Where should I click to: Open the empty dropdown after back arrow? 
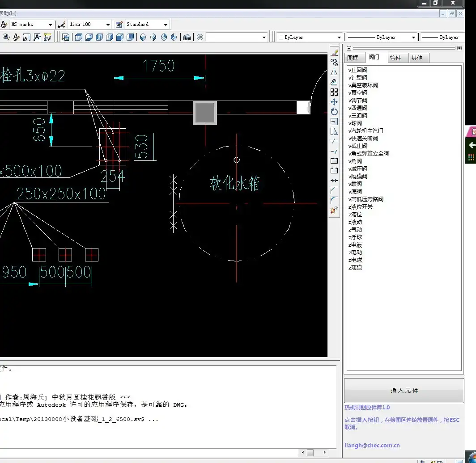click(x=264, y=37)
